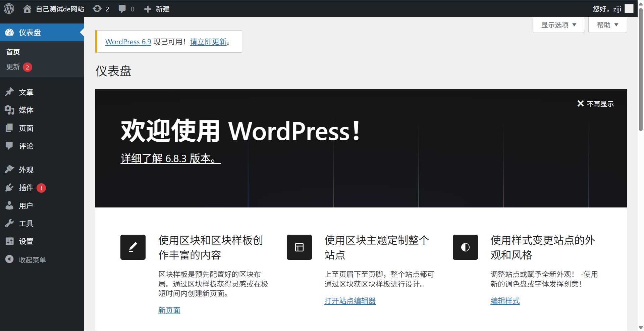644x331 pixels.
Task: Click the red badge next to 更新
Action: 28,67
